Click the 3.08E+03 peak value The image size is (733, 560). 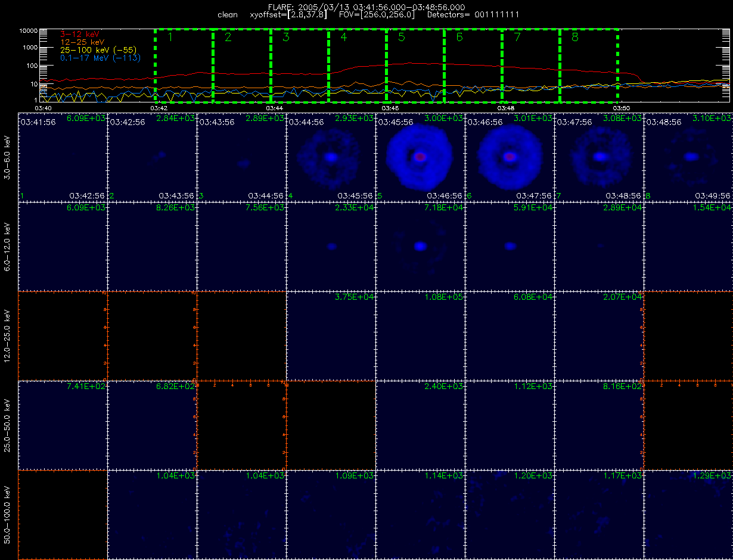[623, 119]
